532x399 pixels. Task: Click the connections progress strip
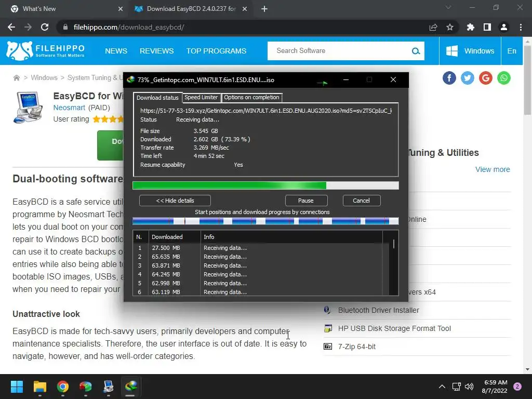pyautogui.click(x=265, y=221)
